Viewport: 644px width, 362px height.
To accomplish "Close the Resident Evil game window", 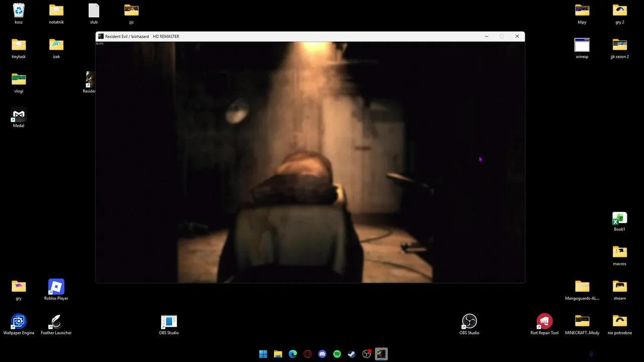I will point(517,36).
